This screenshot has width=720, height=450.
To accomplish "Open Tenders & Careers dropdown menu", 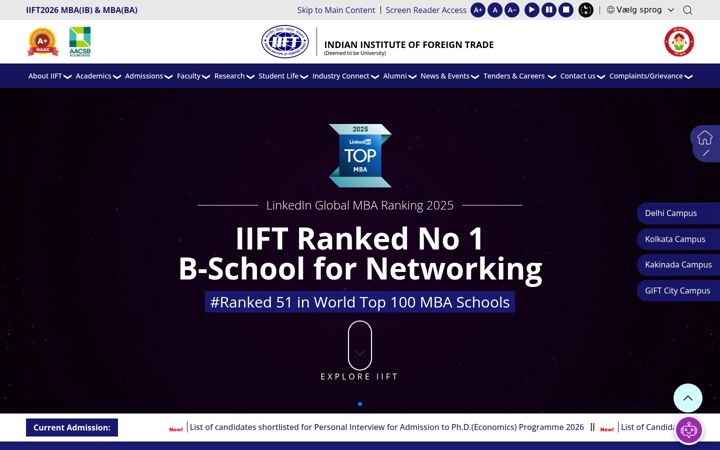I will coord(519,76).
